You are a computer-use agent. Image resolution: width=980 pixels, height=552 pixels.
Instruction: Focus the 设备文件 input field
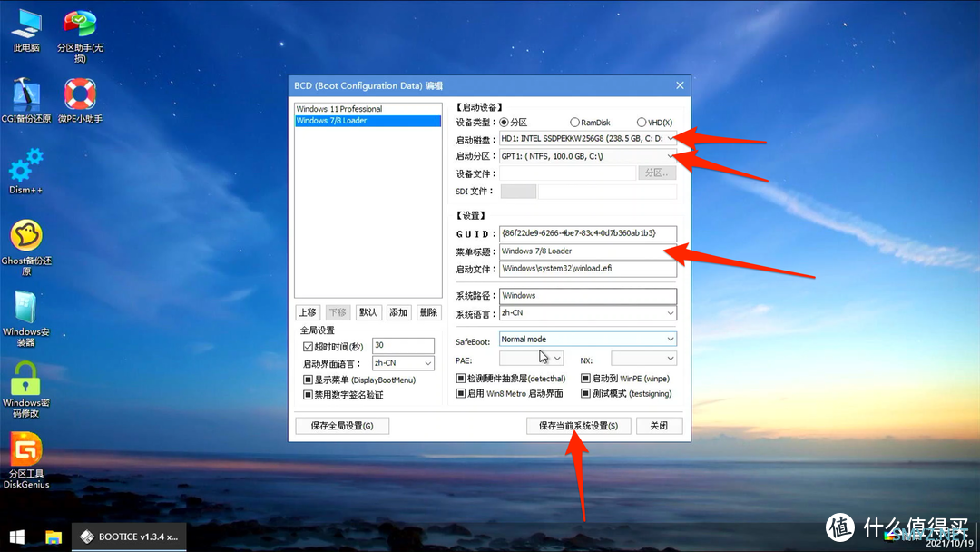pos(567,173)
